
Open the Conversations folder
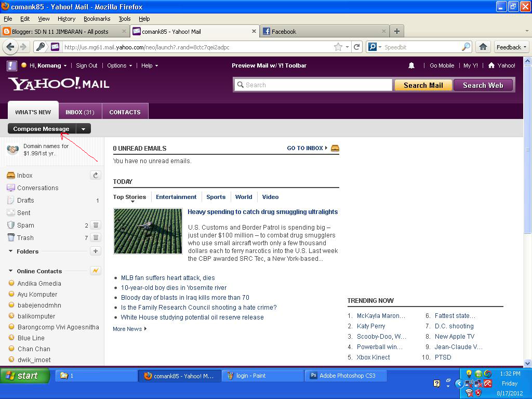click(x=37, y=188)
